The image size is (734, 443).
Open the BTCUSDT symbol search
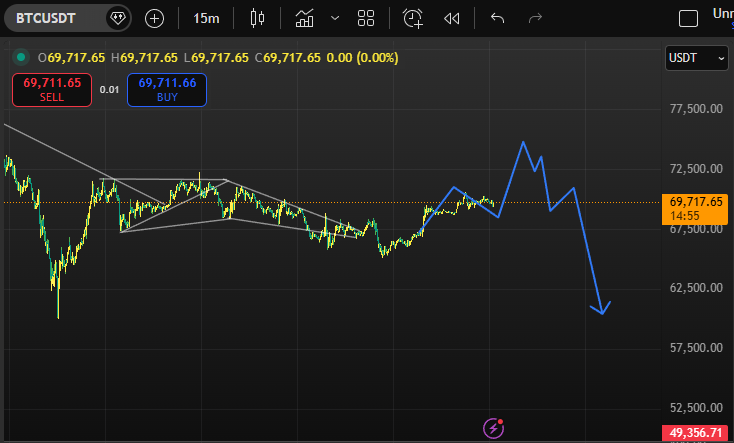click(46, 18)
